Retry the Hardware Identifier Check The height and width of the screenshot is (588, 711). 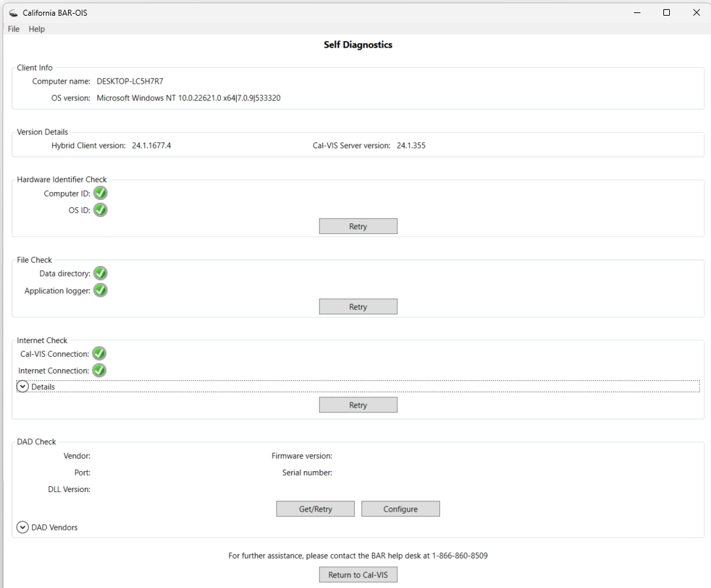click(x=357, y=226)
